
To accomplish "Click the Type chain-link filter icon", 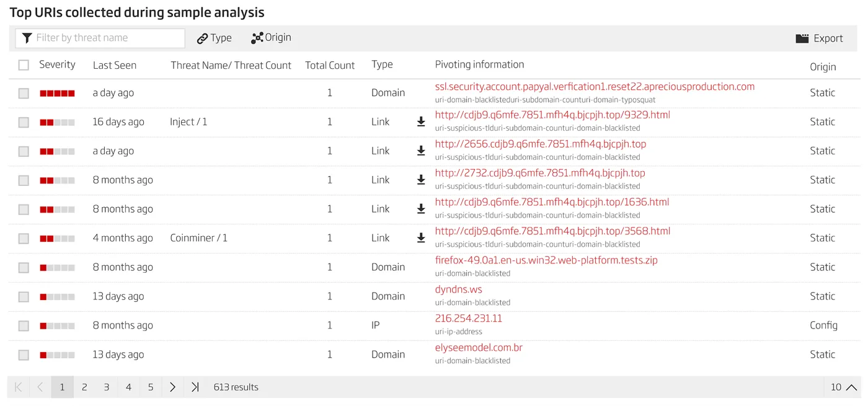I will pyautogui.click(x=202, y=38).
